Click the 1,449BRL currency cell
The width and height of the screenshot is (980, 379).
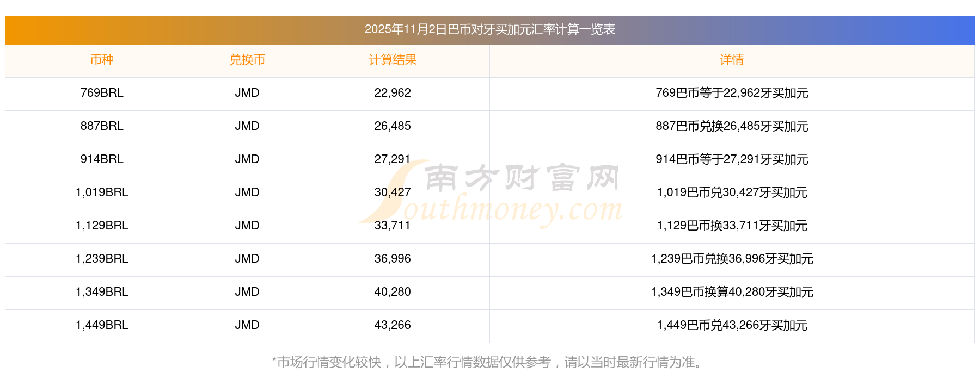tap(102, 325)
